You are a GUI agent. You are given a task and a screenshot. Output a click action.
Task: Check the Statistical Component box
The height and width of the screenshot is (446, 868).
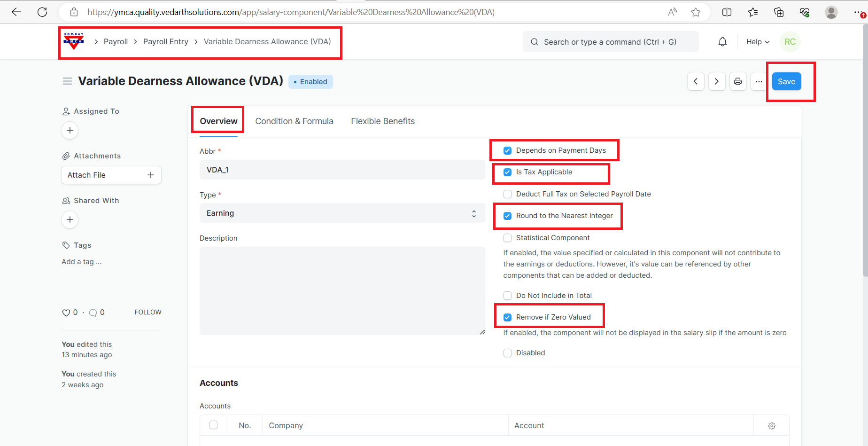click(x=508, y=238)
